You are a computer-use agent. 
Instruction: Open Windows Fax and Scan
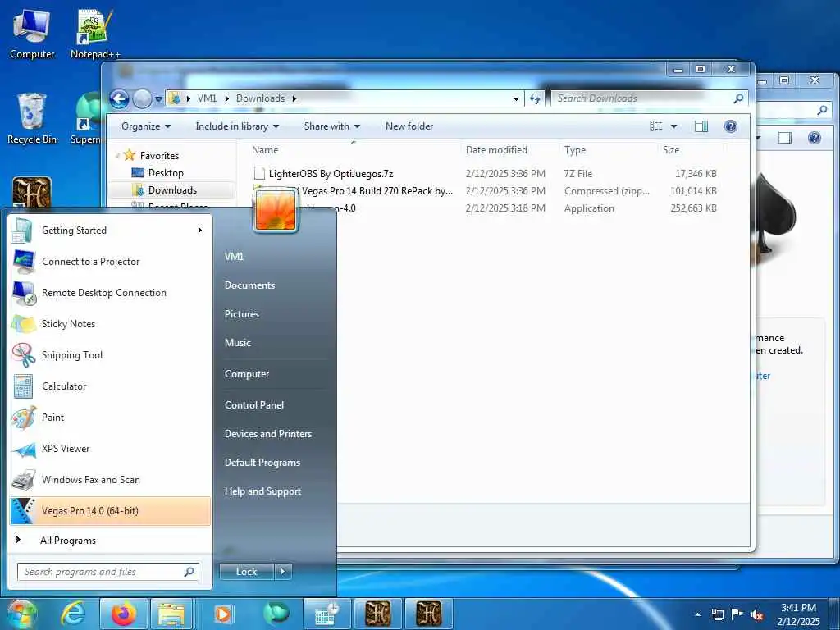point(111,480)
